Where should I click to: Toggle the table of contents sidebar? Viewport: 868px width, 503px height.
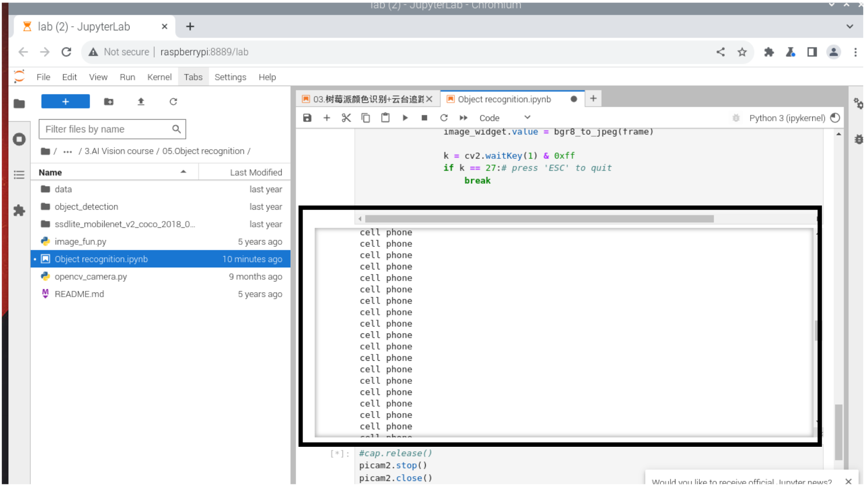point(19,174)
